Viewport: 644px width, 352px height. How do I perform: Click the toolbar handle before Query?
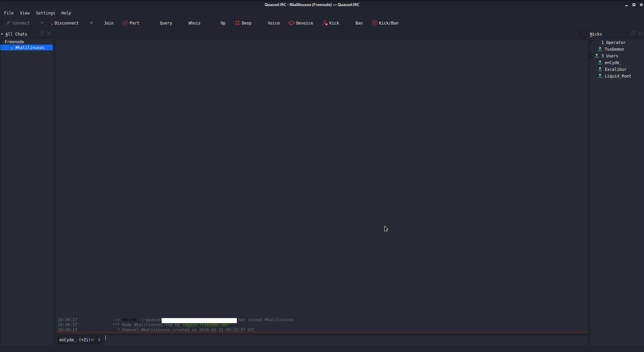tap(149, 23)
